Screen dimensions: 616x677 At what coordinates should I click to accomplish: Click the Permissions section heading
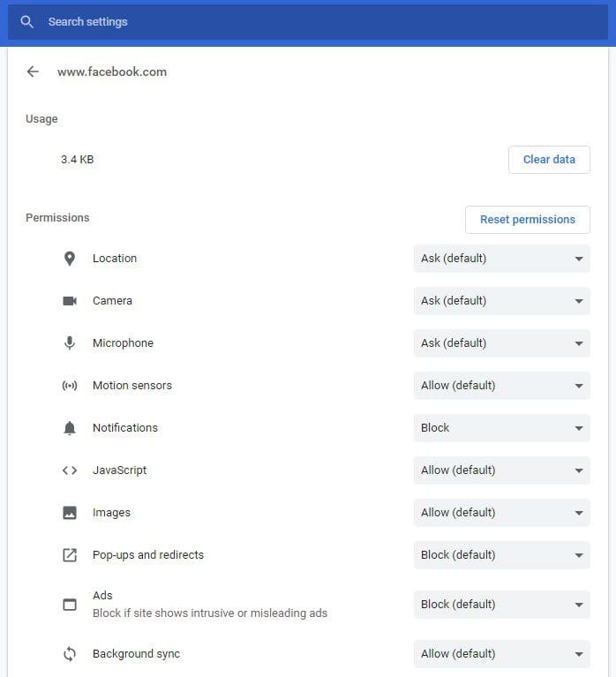coord(57,218)
